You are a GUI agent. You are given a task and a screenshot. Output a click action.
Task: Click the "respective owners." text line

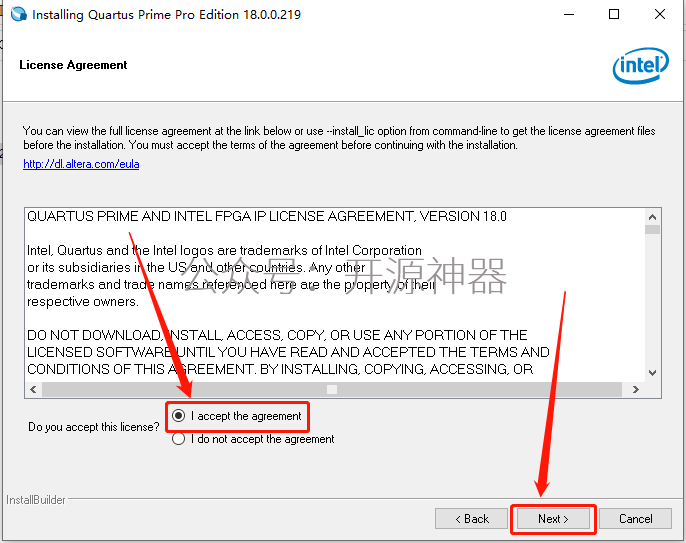pyautogui.click(x=83, y=301)
